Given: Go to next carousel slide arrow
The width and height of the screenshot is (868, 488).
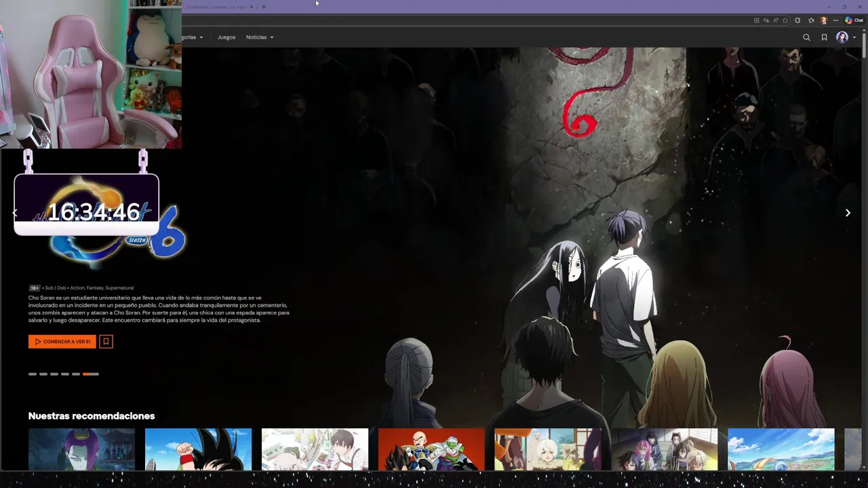Looking at the screenshot, I should tap(848, 213).
